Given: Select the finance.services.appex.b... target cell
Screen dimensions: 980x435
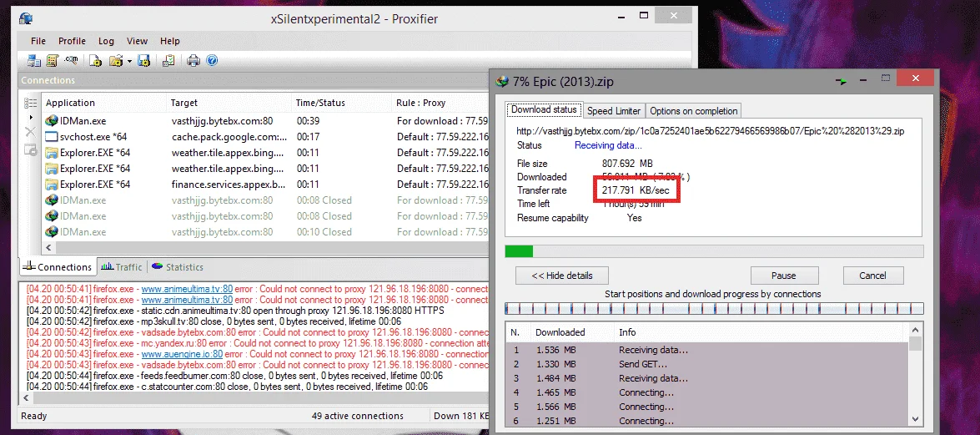Looking at the screenshot, I should pyautogui.click(x=229, y=185).
